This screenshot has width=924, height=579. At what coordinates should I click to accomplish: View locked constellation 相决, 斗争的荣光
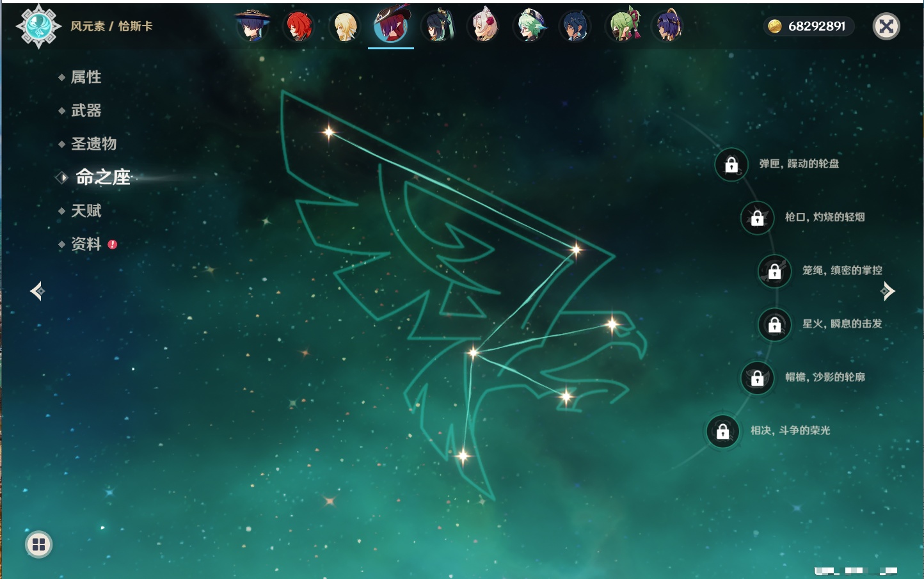pos(722,431)
